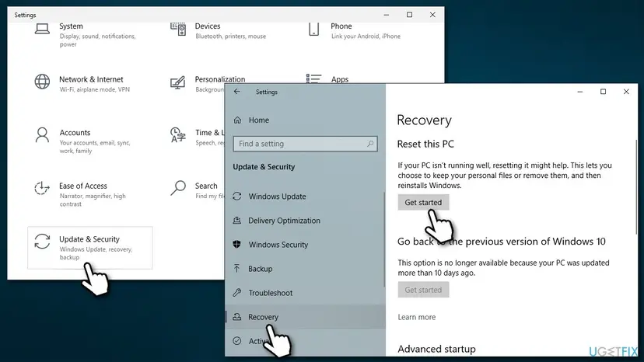Open the Search magnifier category icon
The height and width of the screenshot is (362, 644).
(x=178, y=189)
